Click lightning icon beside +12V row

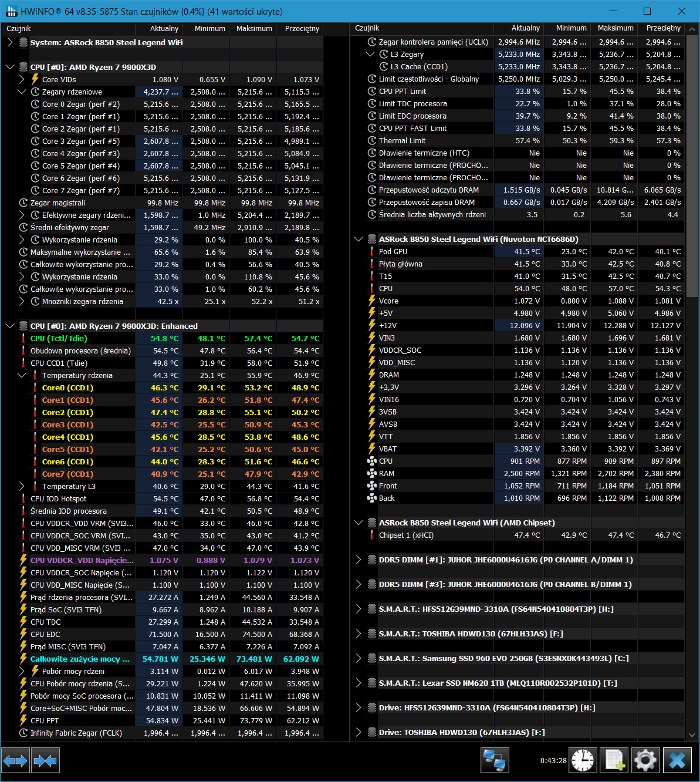point(371,325)
